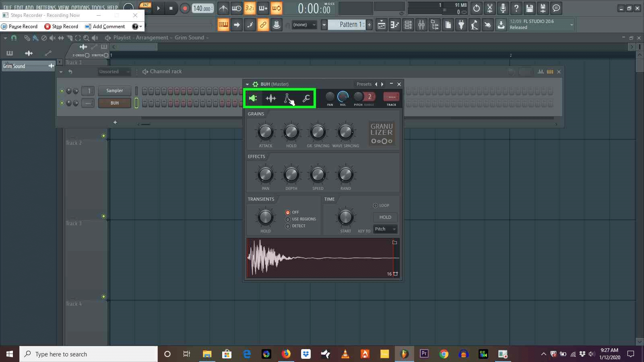
Task: Select the Sampler channel button
Action: (115, 91)
